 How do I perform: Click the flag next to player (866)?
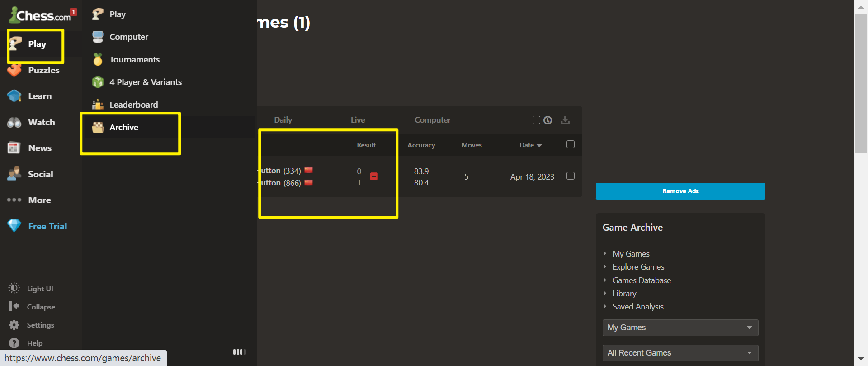309,183
